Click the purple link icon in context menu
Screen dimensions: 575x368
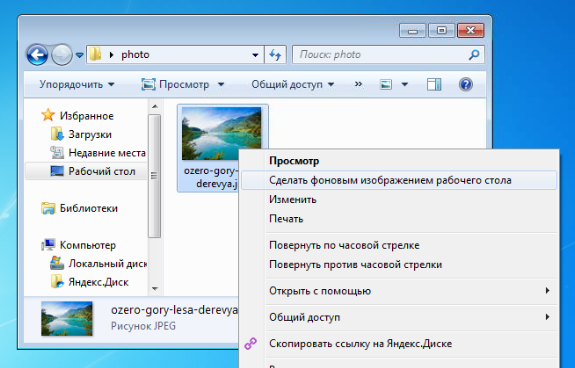click(251, 344)
